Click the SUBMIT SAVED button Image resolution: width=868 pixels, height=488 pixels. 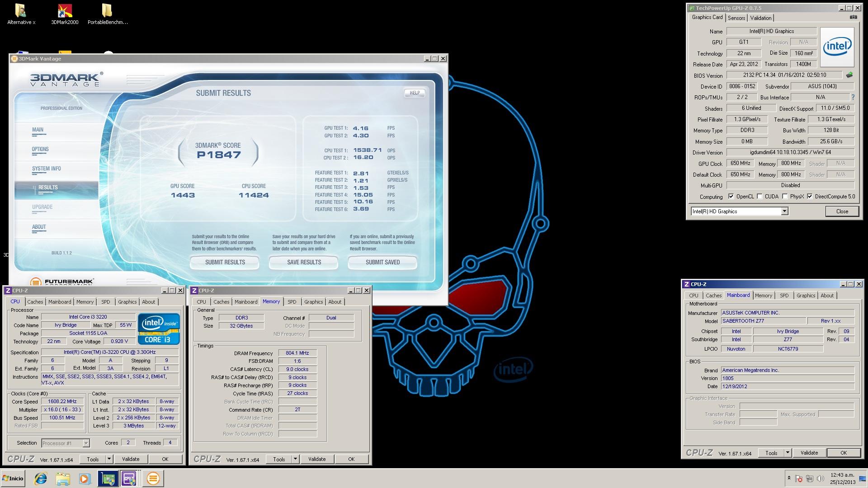tap(382, 262)
